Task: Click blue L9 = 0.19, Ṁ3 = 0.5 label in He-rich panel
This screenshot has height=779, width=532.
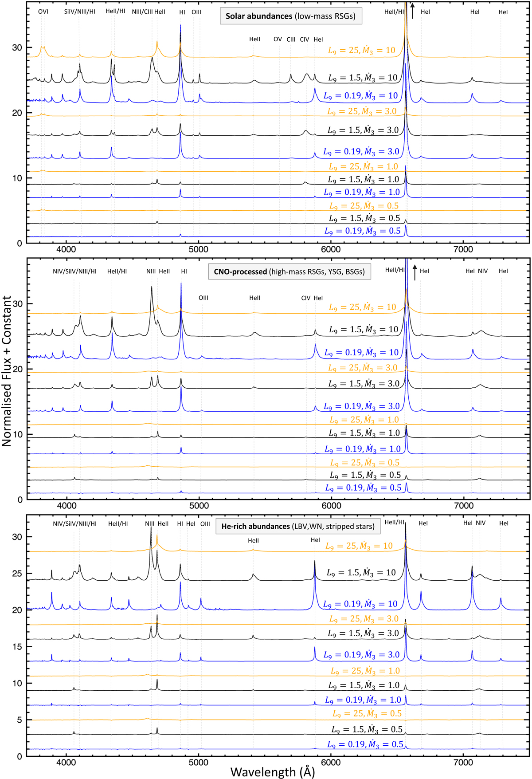Action: pyautogui.click(x=365, y=744)
